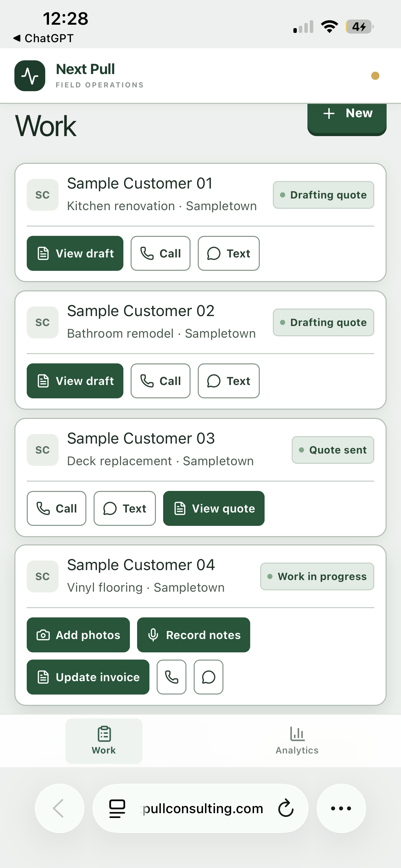Tap chat bubble icon for Sample Customer 04

coord(208,677)
